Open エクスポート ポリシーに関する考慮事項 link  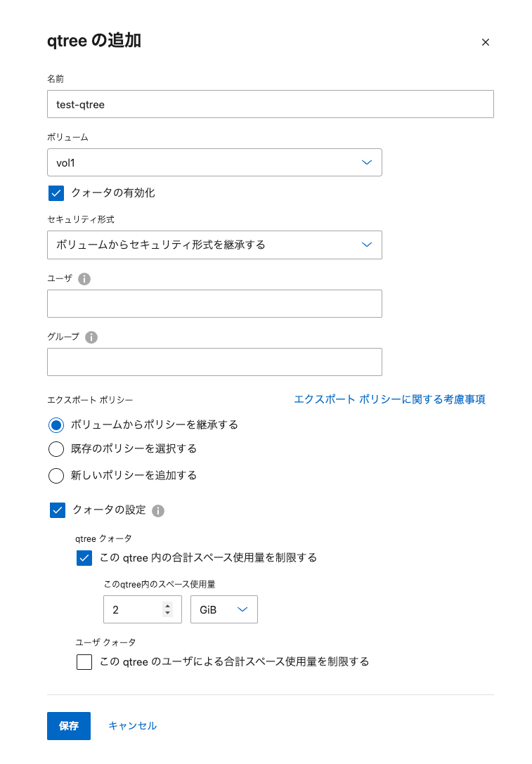click(390, 399)
